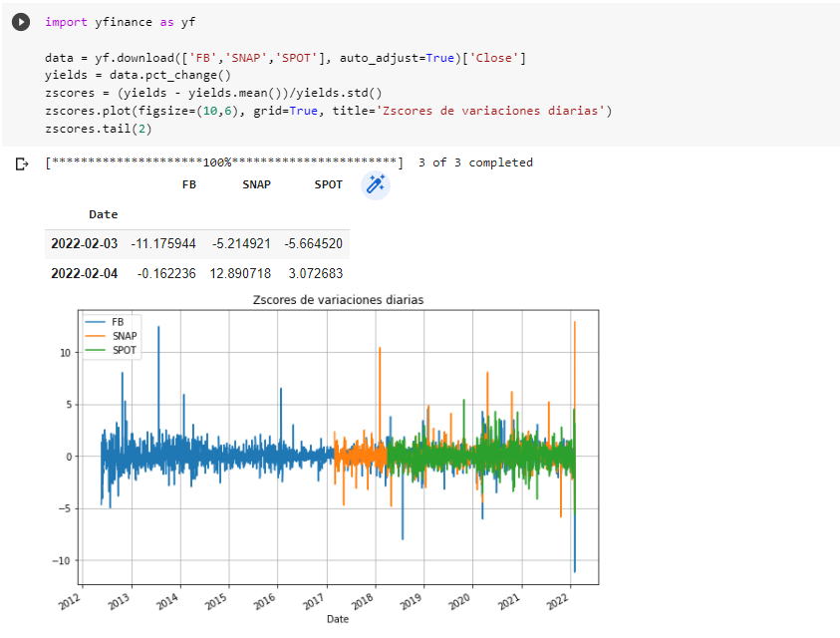The image size is (840, 638).
Task: Click cell value -5.214921
Action: 241,244
